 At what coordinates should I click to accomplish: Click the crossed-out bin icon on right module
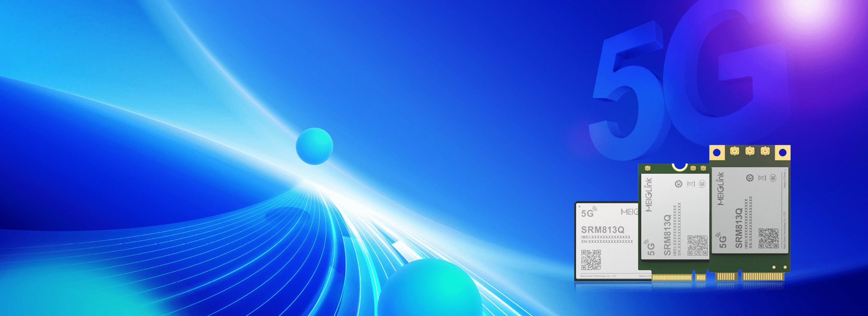[762, 178]
